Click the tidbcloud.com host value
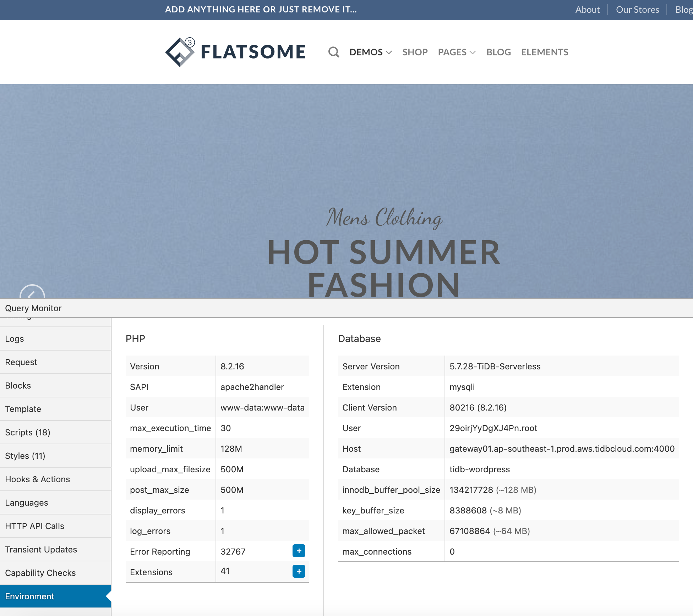693x616 pixels. click(x=562, y=449)
